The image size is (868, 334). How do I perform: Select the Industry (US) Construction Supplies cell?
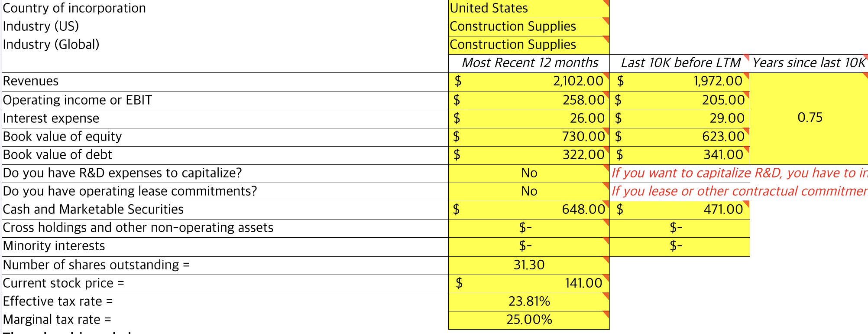(529, 27)
